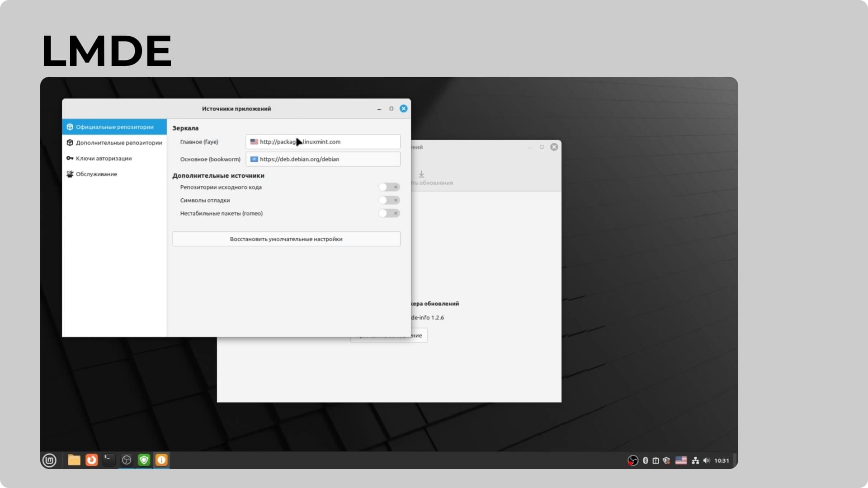Open the US keyboard layout flag
The image size is (868, 488).
681,460
